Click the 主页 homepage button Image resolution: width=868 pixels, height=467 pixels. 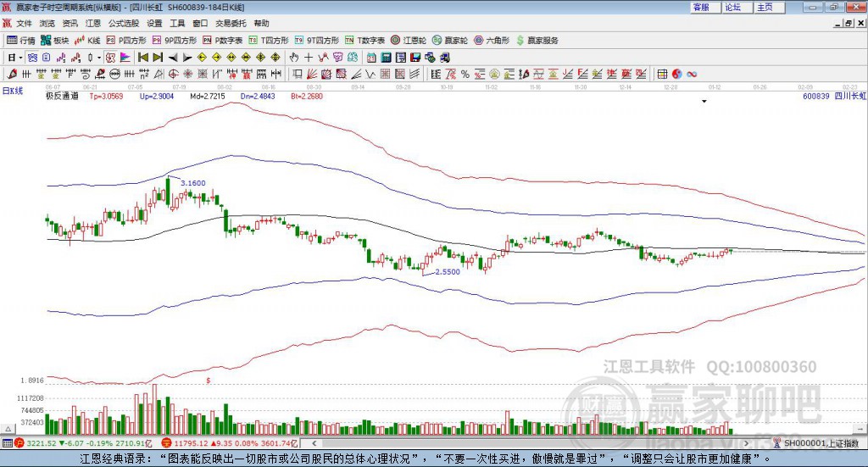pyautogui.click(x=769, y=7)
